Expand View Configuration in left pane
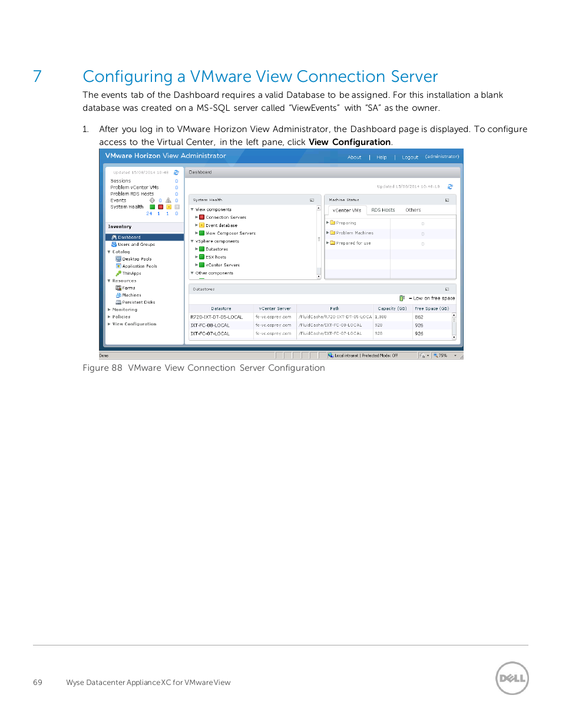The width and height of the screenshot is (562, 728). (x=109, y=324)
